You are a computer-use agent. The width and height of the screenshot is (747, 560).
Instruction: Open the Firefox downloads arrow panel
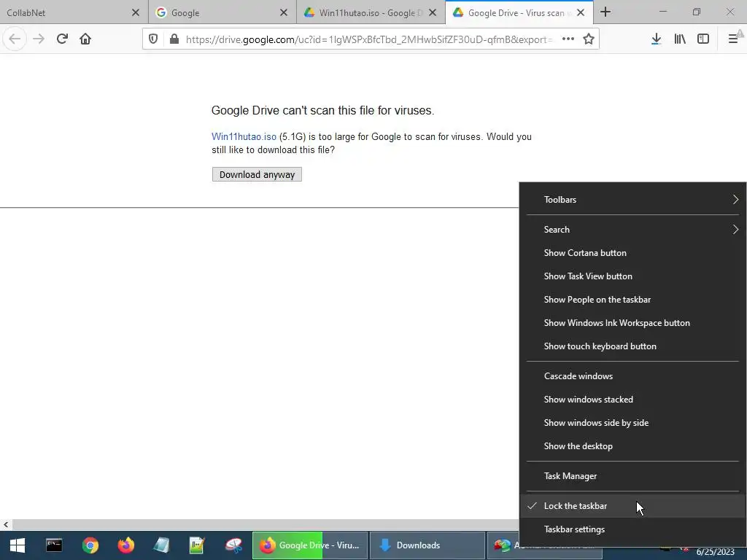pyautogui.click(x=656, y=39)
